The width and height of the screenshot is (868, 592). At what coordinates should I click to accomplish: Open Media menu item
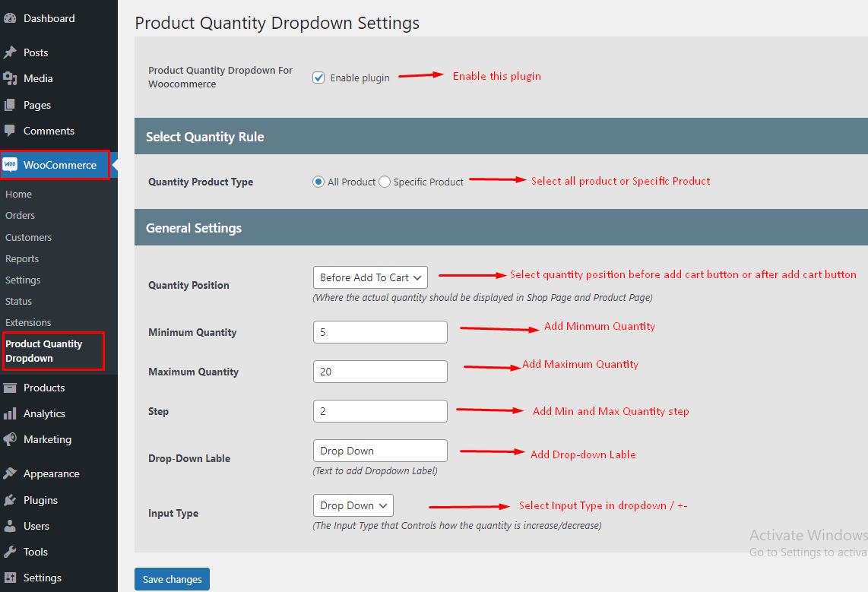coord(59,78)
